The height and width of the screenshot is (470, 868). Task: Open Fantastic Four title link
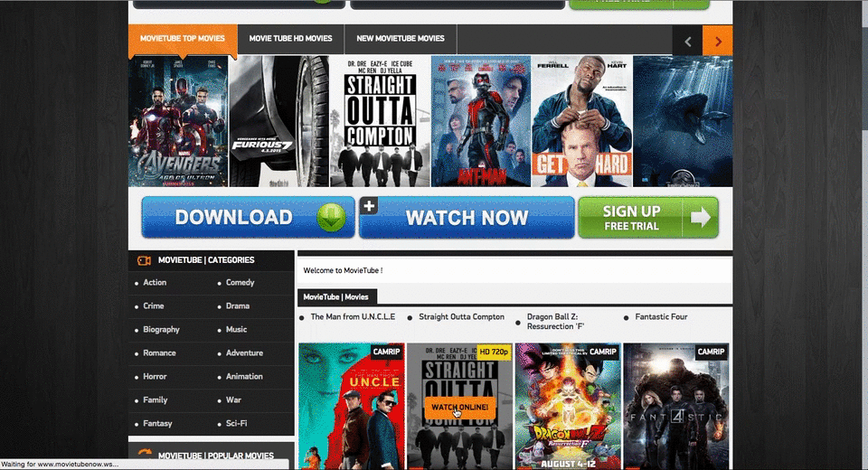[661, 316]
